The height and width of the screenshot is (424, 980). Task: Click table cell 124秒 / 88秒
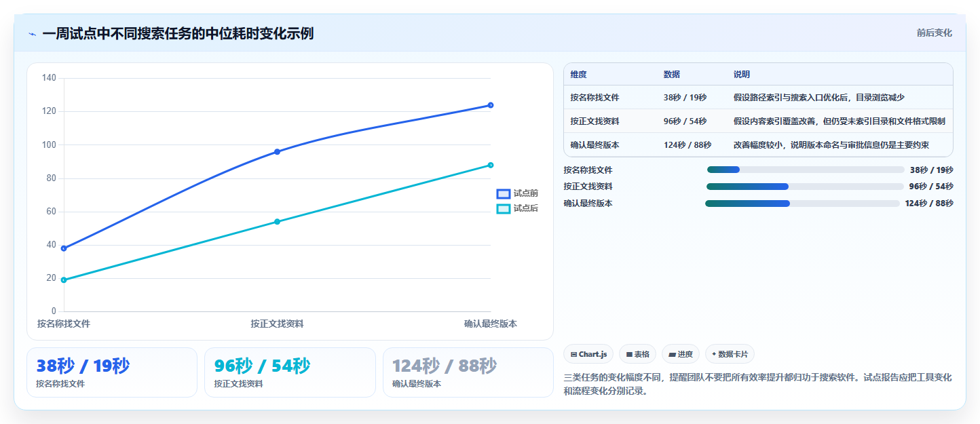pyautogui.click(x=687, y=145)
